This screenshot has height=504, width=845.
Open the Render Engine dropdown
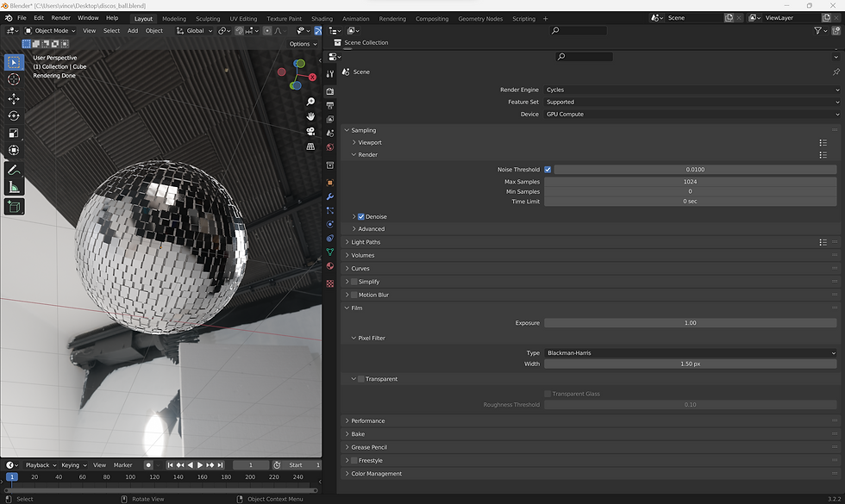[692, 90]
